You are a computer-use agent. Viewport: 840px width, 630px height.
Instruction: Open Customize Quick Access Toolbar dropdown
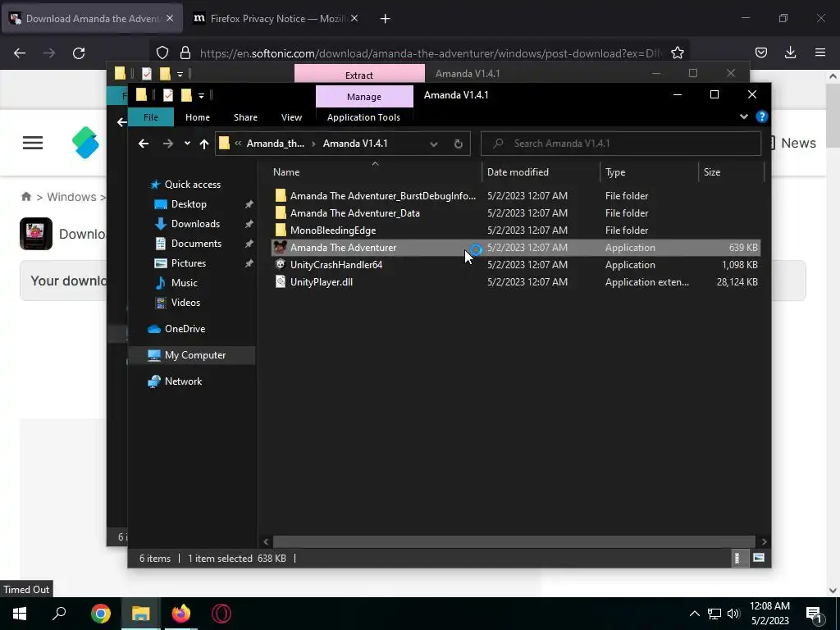tap(202, 96)
